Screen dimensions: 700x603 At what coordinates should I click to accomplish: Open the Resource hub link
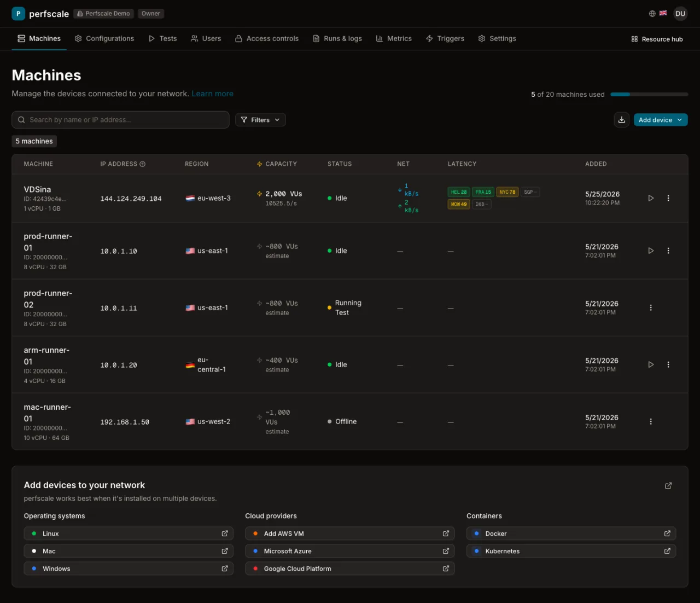(x=657, y=39)
